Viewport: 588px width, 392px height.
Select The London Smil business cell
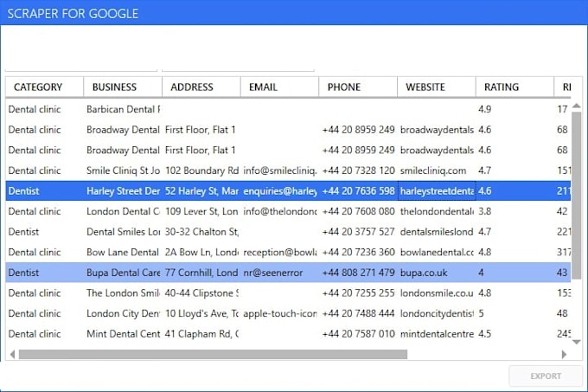tap(123, 293)
